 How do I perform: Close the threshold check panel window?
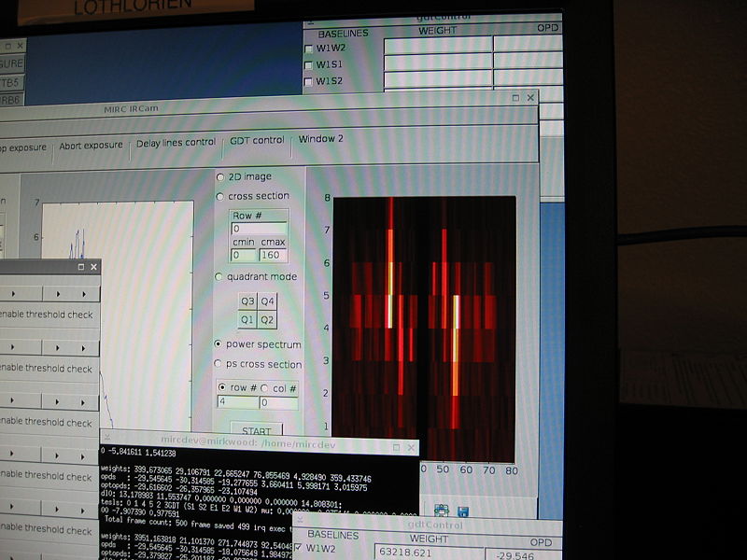(94, 267)
